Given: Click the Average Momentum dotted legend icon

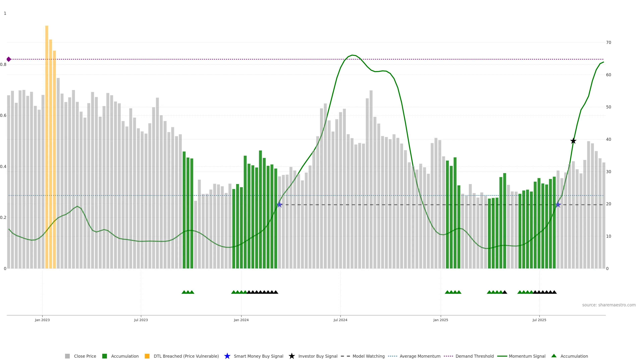Looking at the screenshot, I should tap(392, 356).
